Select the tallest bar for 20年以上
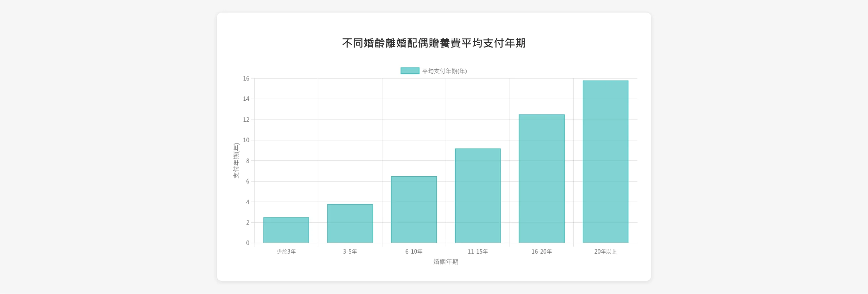The image size is (868, 294). coord(605,162)
